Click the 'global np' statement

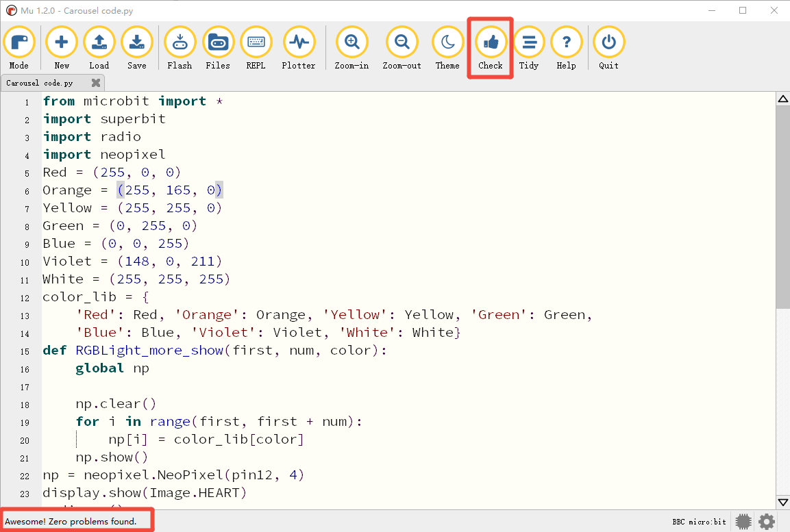[112, 368]
